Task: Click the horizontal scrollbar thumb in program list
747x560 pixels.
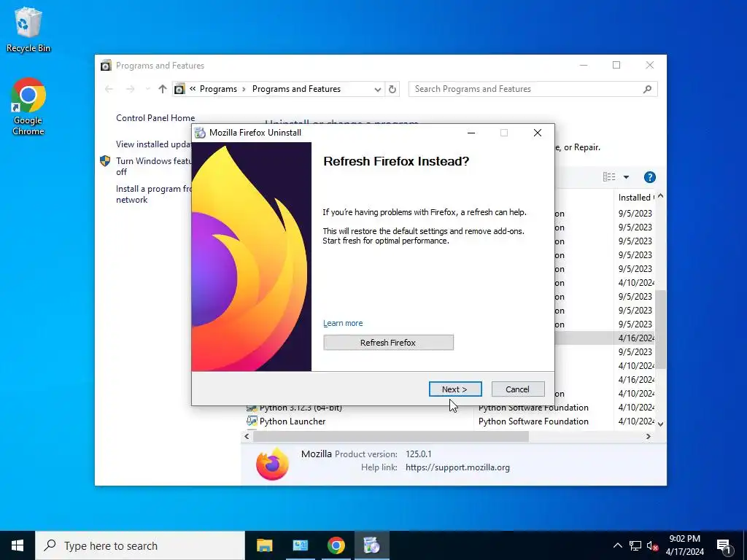Action: pos(391,436)
